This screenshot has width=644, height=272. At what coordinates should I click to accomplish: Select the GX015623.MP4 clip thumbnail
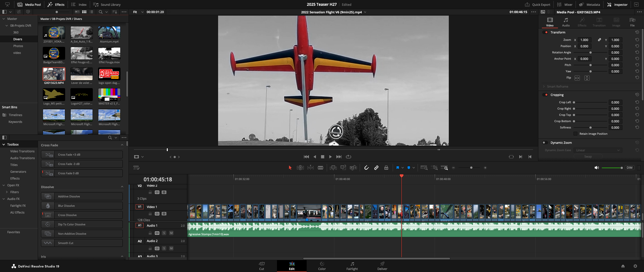(x=54, y=74)
